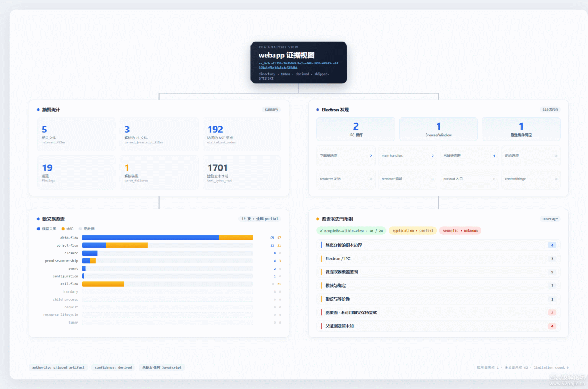Select the closure row label
The height and width of the screenshot is (389, 588).
[71, 253]
